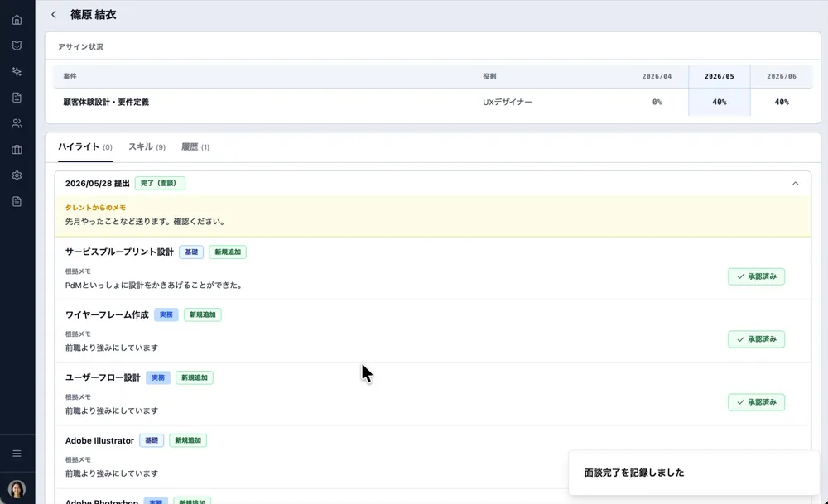Click the ユーザーフロー設計 skill name
This screenshot has width=828, height=504.
coord(103,377)
